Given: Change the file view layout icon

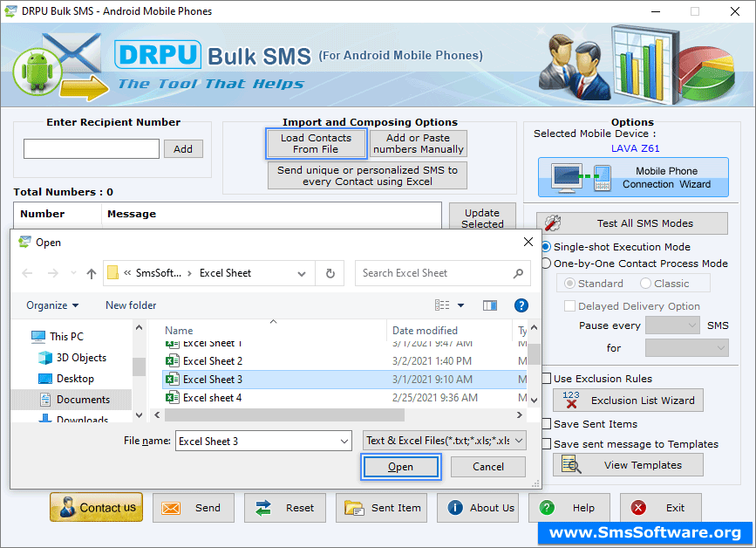Looking at the screenshot, I should tap(442, 305).
